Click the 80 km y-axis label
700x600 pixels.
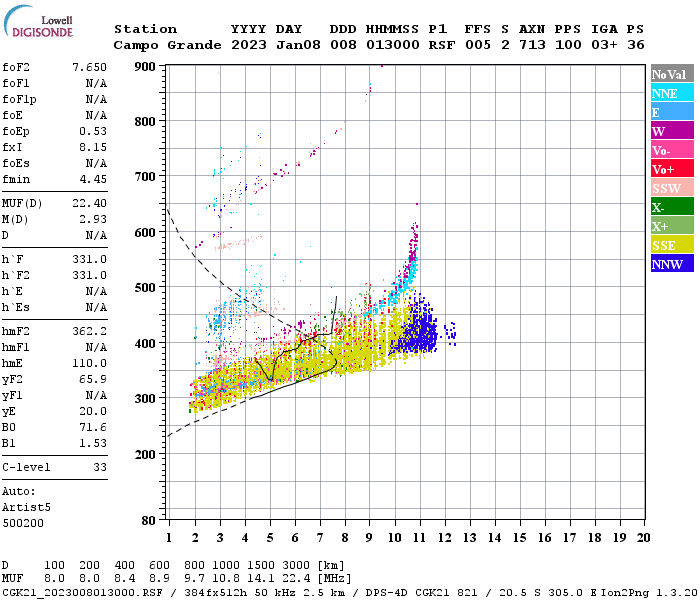pos(148,520)
